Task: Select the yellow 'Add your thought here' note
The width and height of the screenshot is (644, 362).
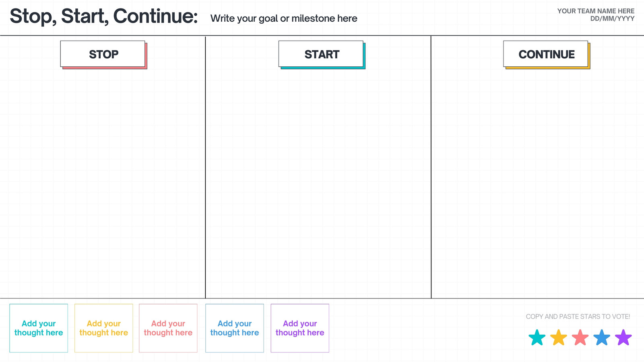Action: click(x=104, y=328)
